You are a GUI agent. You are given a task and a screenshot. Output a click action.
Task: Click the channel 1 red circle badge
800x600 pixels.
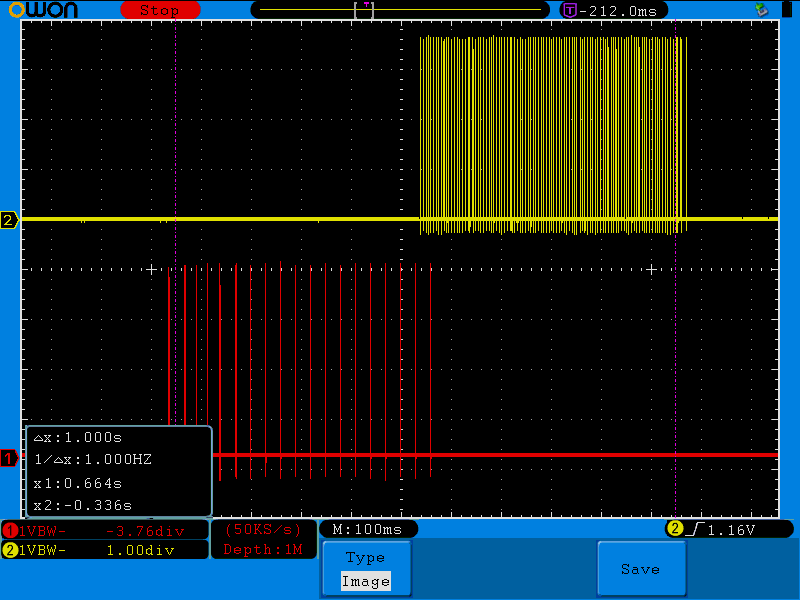pos(10,531)
